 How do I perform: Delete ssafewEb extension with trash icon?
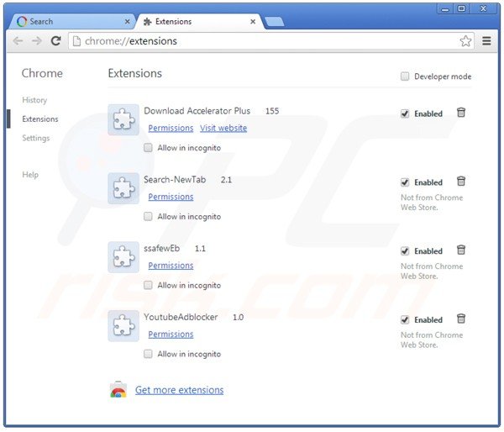(x=461, y=250)
